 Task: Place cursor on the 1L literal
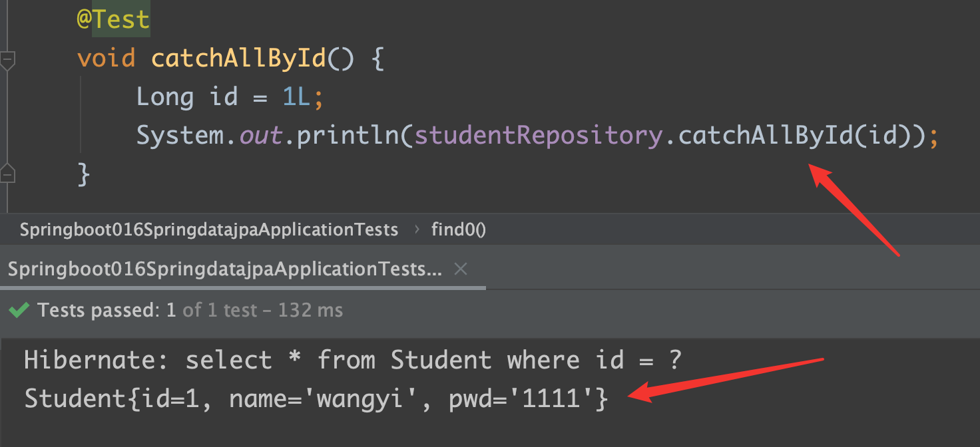[x=296, y=97]
